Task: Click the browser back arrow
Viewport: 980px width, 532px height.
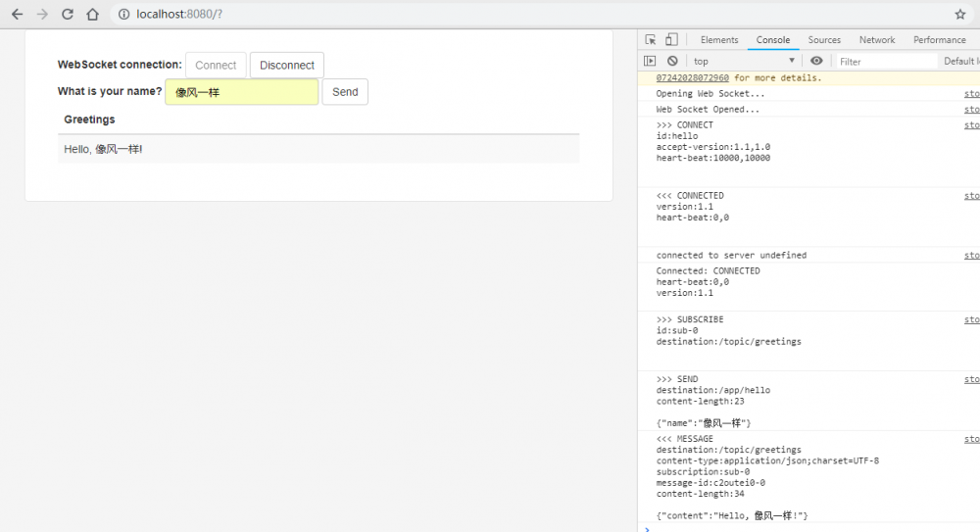Action: pyautogui.click(x=17, y=15)
